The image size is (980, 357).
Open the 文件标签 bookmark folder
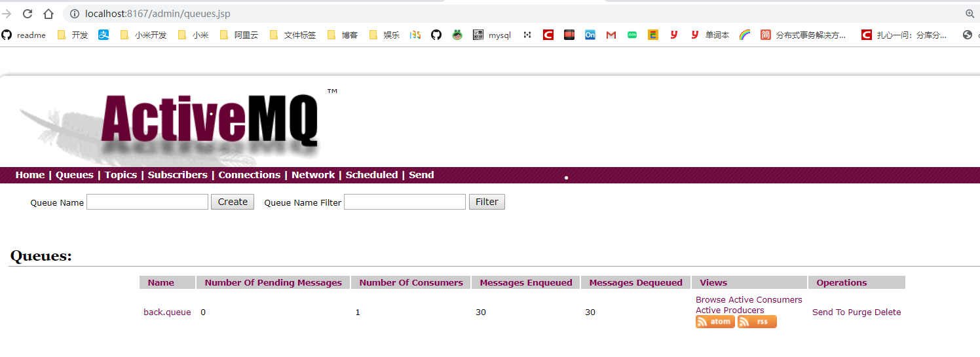(293, 35)
